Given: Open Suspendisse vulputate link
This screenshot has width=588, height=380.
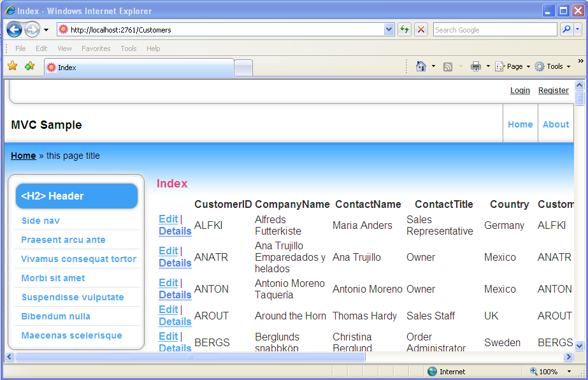Looking at the screenshot, I should coord(73,297).
